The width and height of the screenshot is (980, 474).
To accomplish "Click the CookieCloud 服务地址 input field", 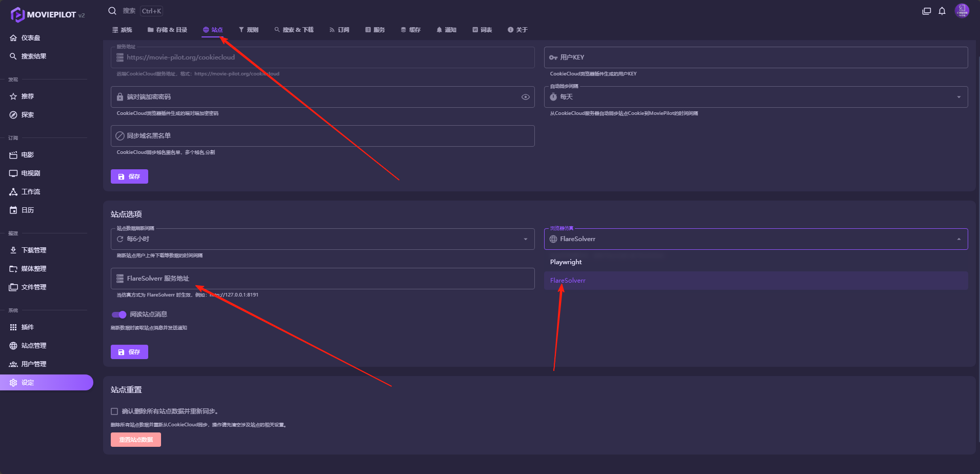I will pos(323,57).
